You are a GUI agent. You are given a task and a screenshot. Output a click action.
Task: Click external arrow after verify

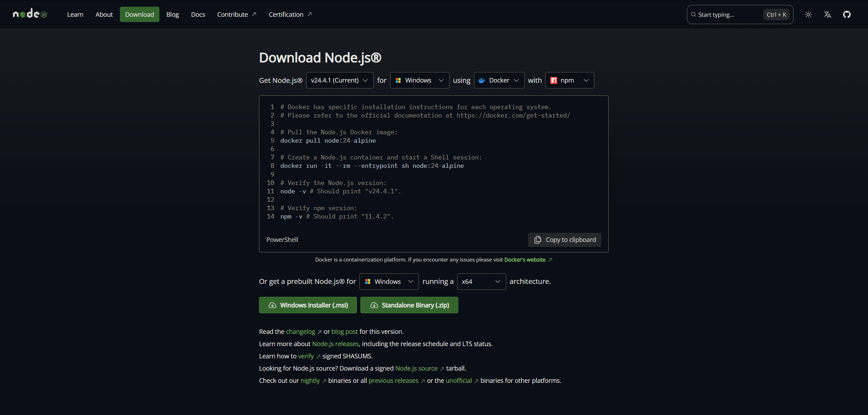[x=318, y=357]
